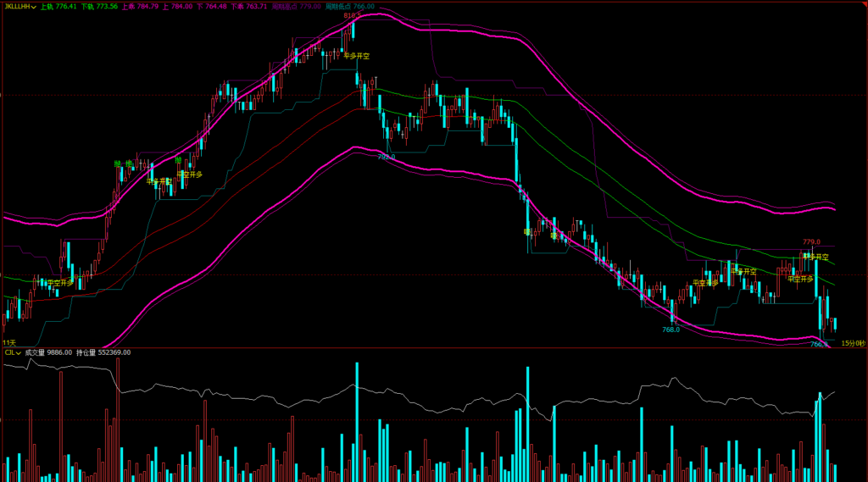Click the leftmost 平空开多 signal on chart
Screen dimensions: 868x482
[60, 283]
